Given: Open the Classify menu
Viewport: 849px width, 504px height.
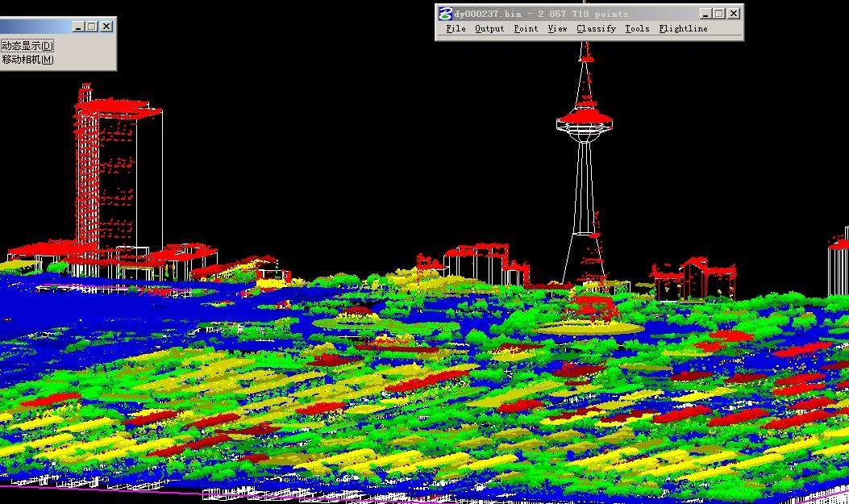Looking at the screenshot, I should pyautogui.click(x=596, y=28).
